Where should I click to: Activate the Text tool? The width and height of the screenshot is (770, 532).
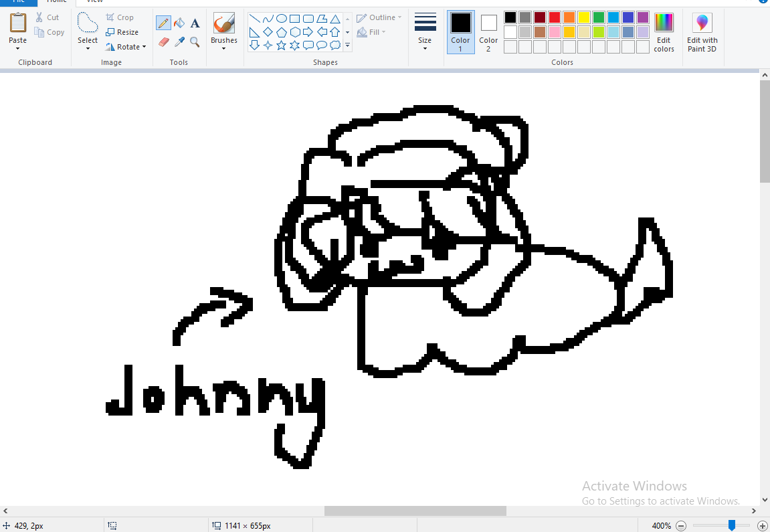pyautogui.click(x=195, y=22)
